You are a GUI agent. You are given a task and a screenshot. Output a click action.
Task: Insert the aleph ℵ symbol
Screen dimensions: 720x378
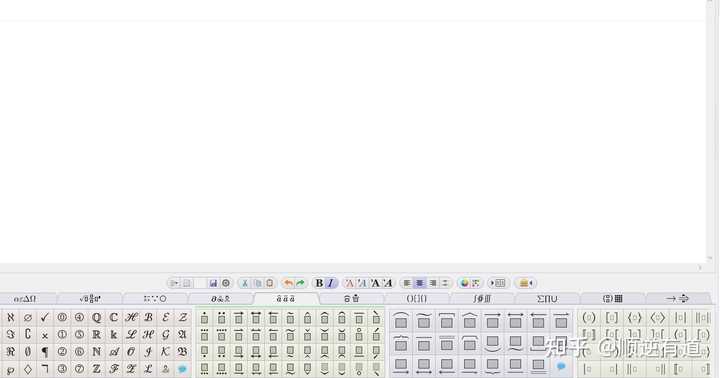(x=11, y=317)
